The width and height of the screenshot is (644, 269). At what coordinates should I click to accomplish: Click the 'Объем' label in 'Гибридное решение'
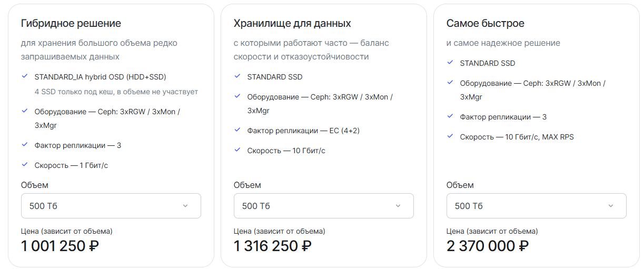point(35,185)
